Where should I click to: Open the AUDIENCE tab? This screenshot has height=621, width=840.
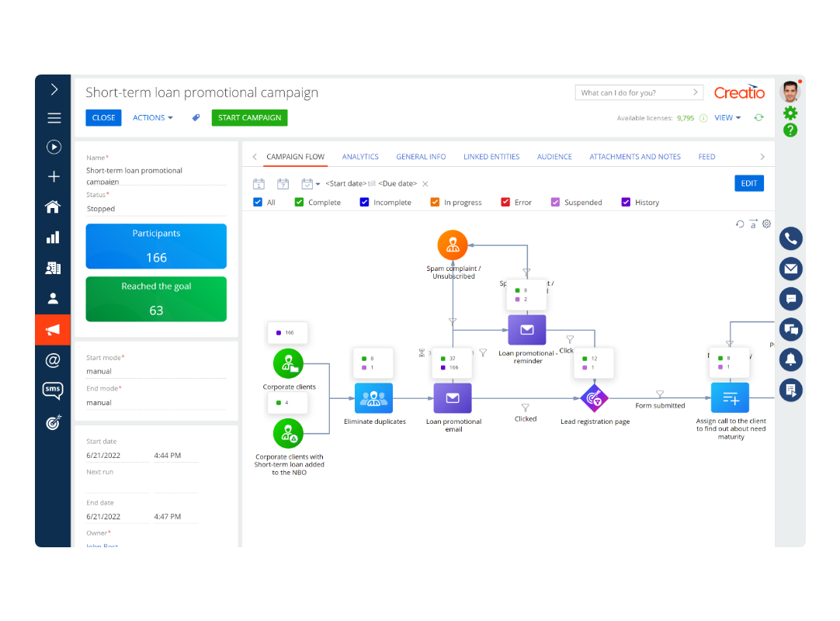coord(554,157)
